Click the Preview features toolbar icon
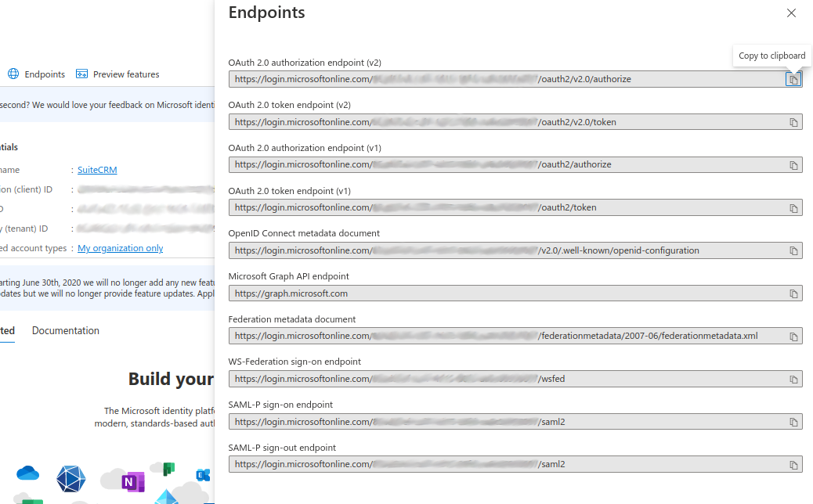Screen dimensions: 813x504 [82, 74]
